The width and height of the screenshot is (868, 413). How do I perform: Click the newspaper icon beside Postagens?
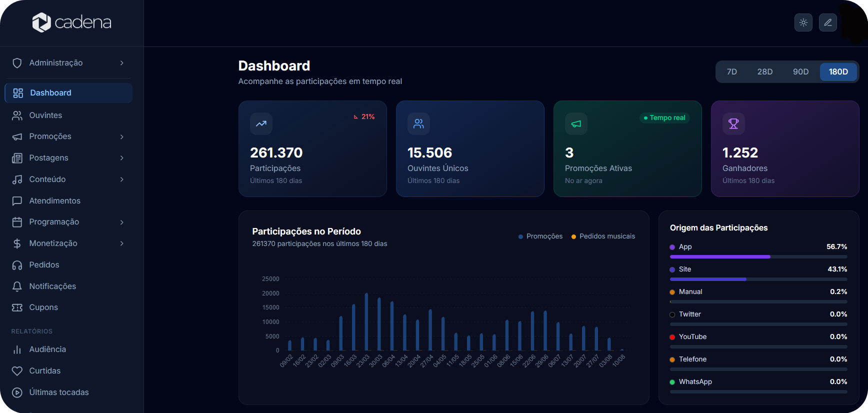pos(17,158)
